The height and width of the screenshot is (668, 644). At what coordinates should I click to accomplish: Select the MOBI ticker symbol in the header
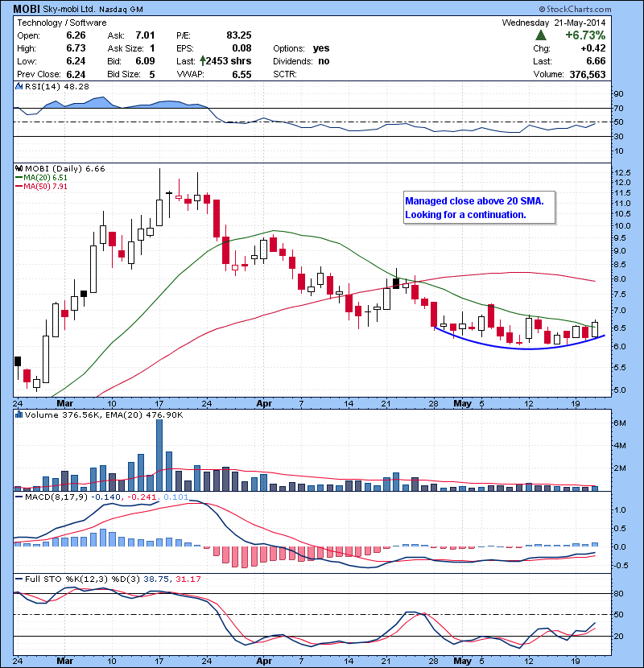[27, 9]
